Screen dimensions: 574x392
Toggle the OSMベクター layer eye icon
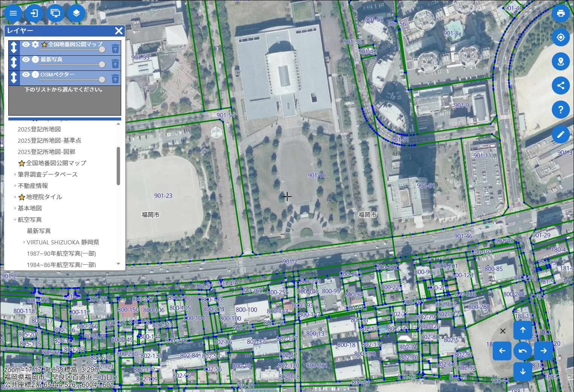[26, 75]
